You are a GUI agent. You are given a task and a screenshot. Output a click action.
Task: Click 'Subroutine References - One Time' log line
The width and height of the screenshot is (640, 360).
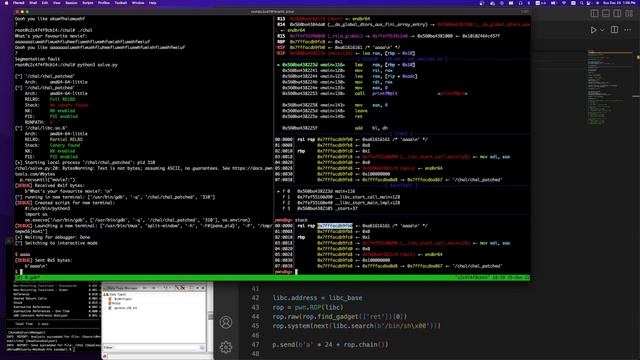pyautogui.click(x=41, y=311)
